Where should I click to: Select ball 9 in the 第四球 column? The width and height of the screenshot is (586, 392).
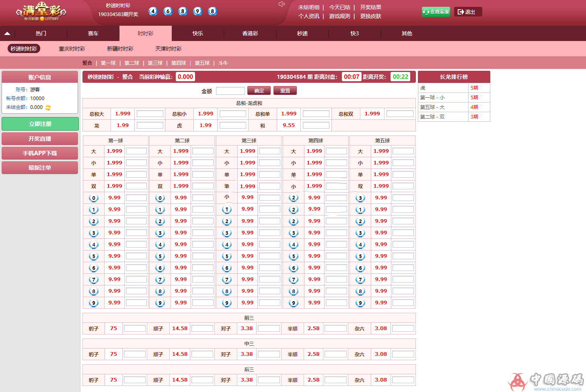coord(294,303)
